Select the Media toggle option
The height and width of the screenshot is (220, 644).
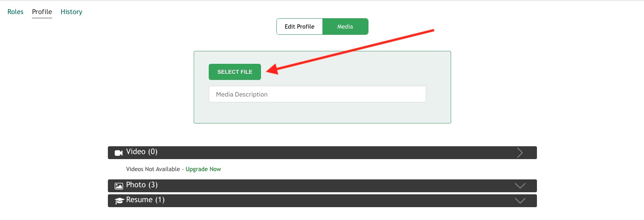[345, 27]
